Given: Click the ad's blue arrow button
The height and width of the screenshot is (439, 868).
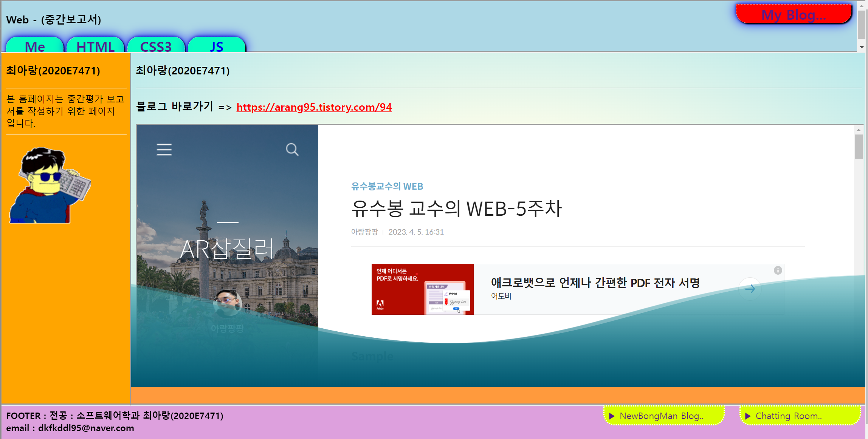Looking at the screenshot, I should click(750, 289).
